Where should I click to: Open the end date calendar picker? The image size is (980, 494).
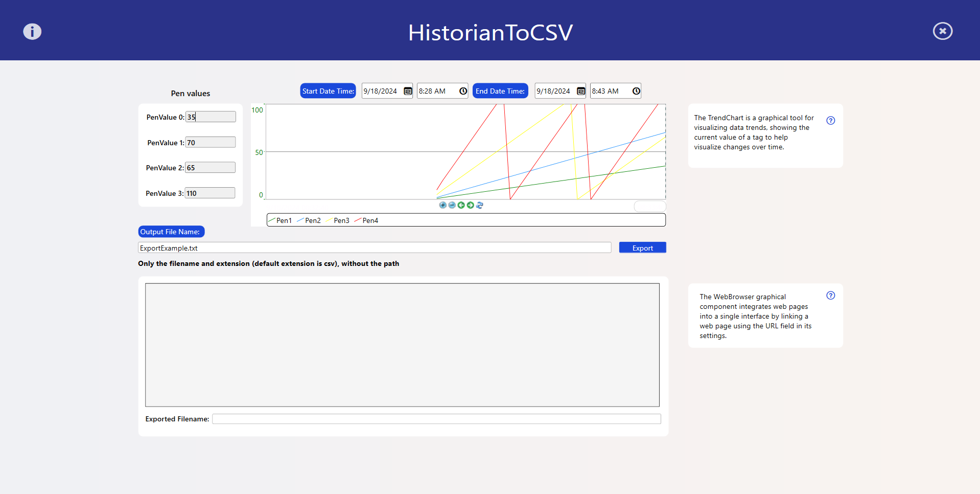click(x=581, y=91)
